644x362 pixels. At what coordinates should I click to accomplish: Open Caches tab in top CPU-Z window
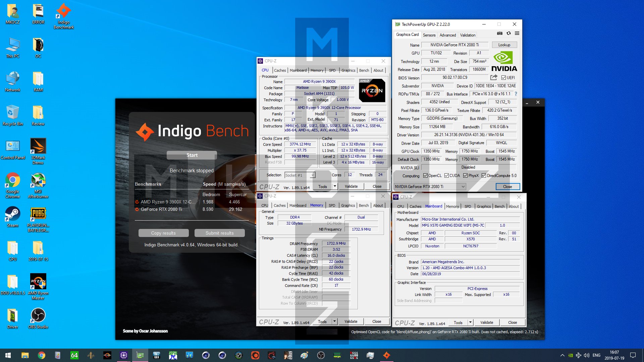tap(280, 70)
